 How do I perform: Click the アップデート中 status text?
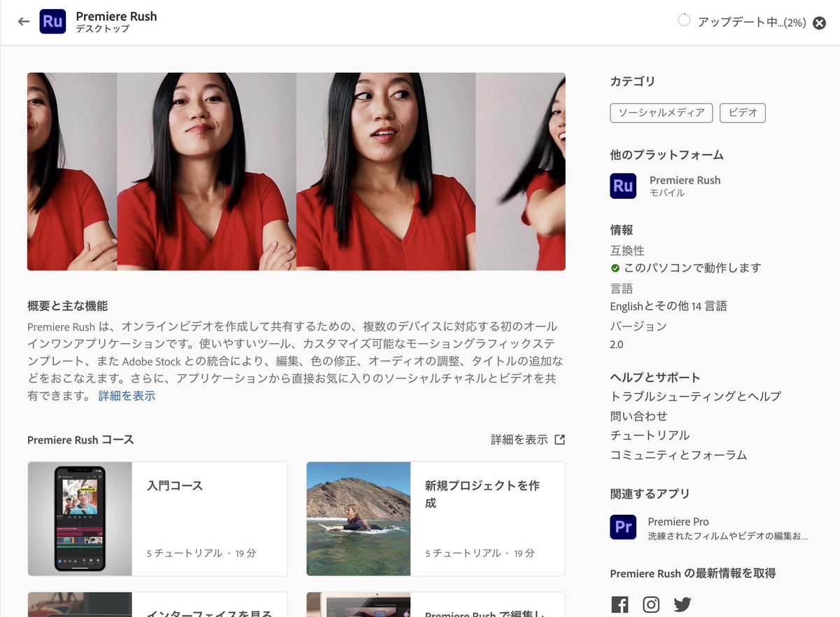coord(752,22)
